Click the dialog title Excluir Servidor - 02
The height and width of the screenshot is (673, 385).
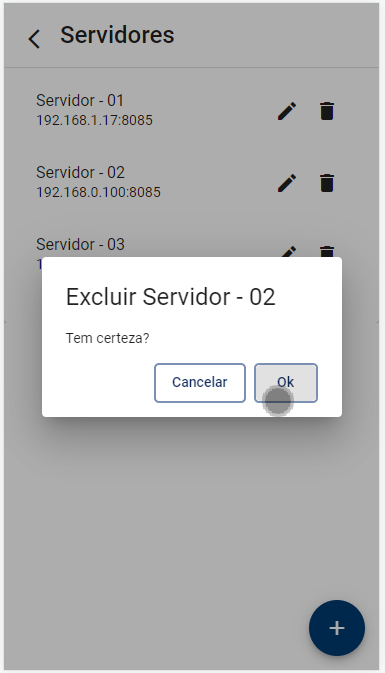[170, 297]
